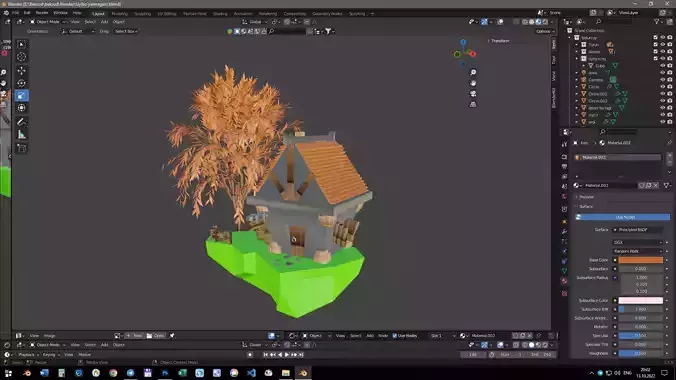
Task: Select the highlighted Scale tool
Action: point(22,96)
